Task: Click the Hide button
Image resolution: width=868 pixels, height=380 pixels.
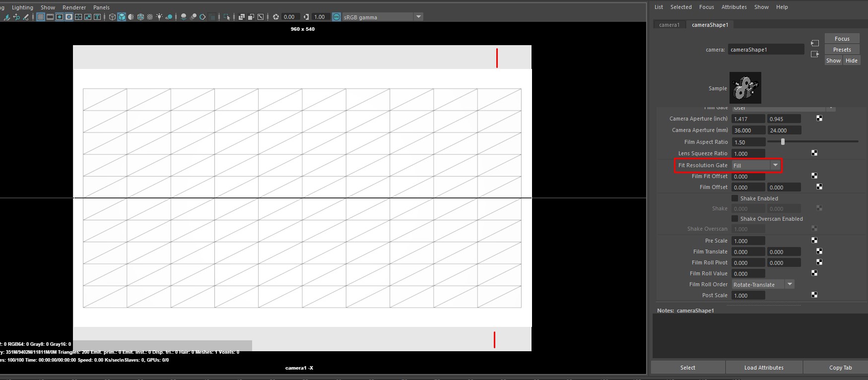Action: (851, 61)
